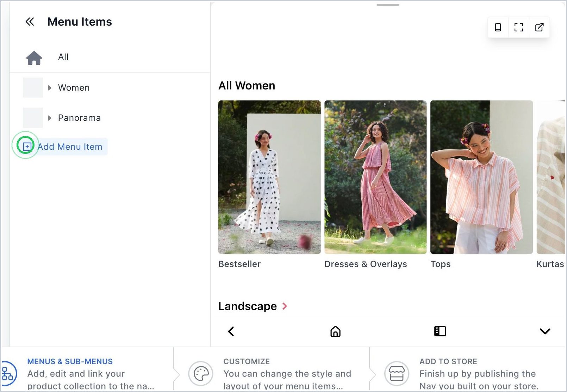Open the Kurtas collection thumbnail
This screenshot has width=567, height=392.
pyautogui.click(x=551, y=177)
